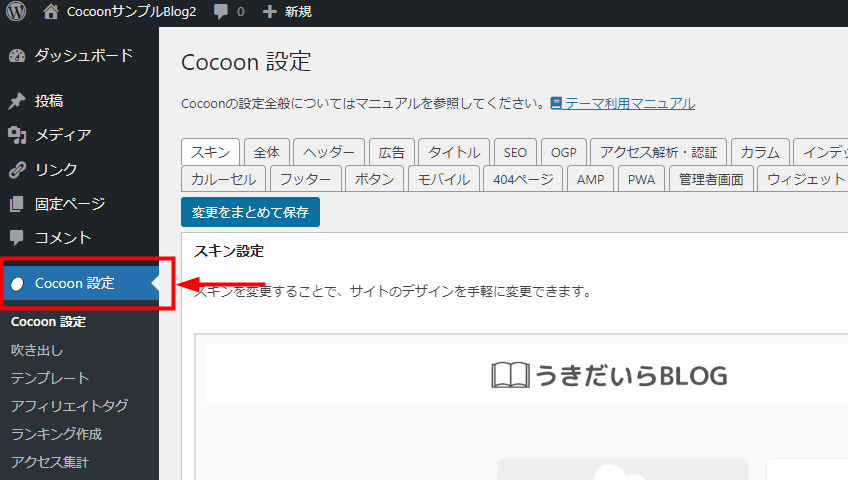
Task: Switch to the 広告 tab
Action: tap(392, 152)
